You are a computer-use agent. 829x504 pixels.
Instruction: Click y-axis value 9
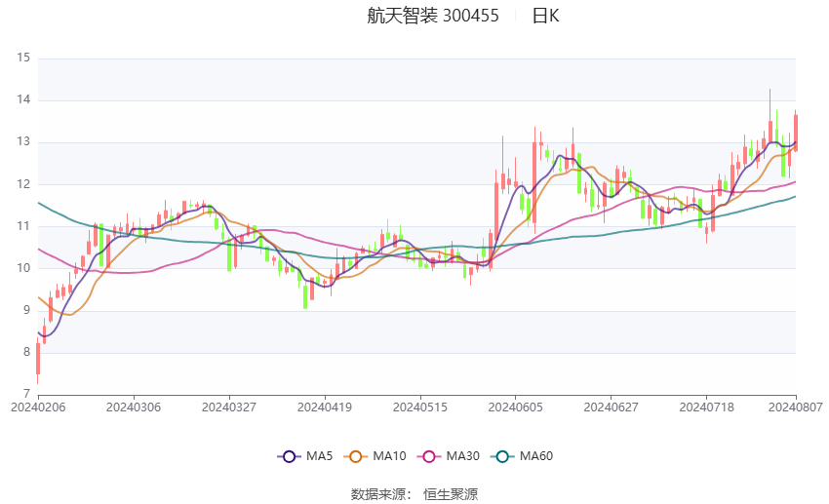[x=27, y=311]
